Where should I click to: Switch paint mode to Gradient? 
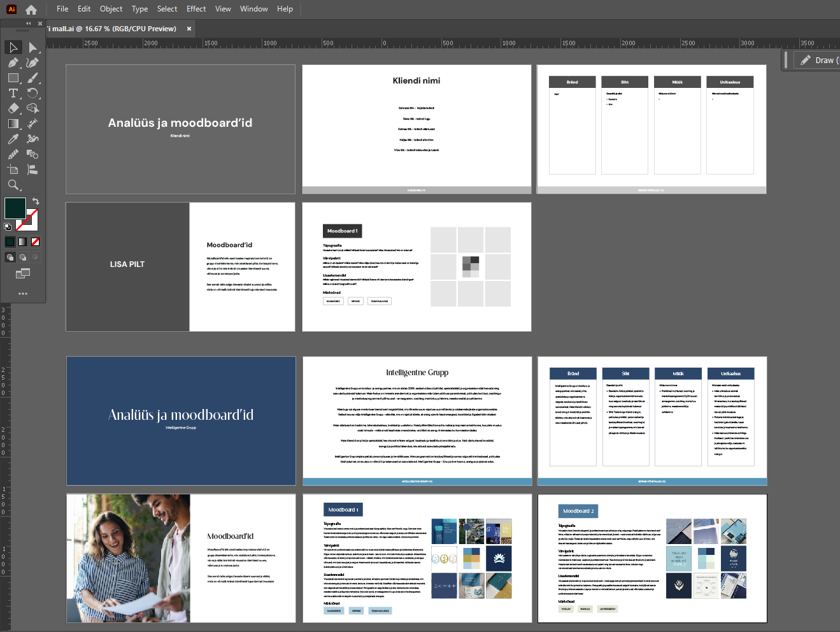point(23,241)
